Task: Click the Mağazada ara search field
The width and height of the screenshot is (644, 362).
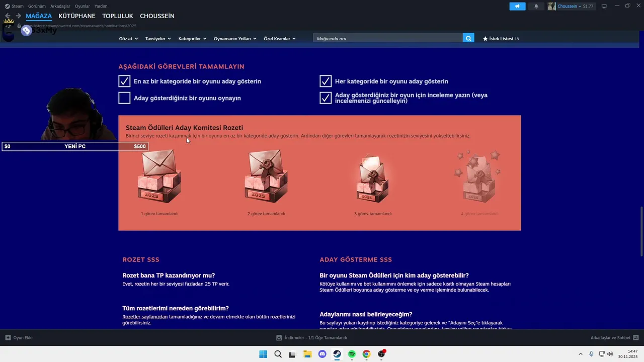Action: [388, 38]
